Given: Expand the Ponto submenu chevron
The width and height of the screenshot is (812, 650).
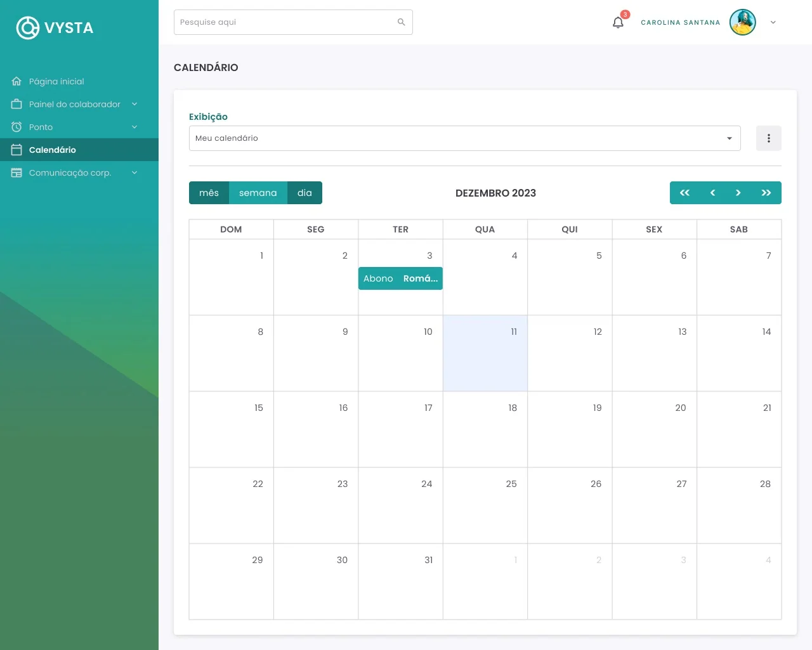Looking at the screenshot, I should click(134, 127).
